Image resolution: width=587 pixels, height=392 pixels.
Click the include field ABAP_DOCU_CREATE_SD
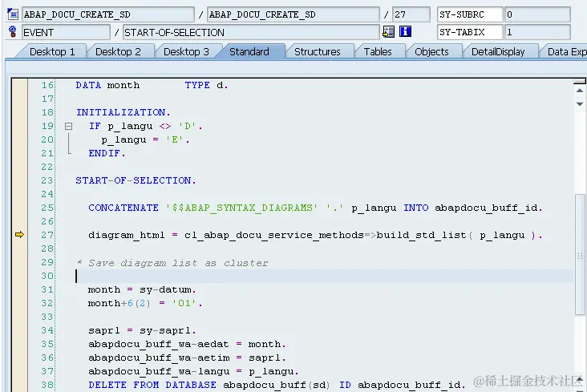293,14
